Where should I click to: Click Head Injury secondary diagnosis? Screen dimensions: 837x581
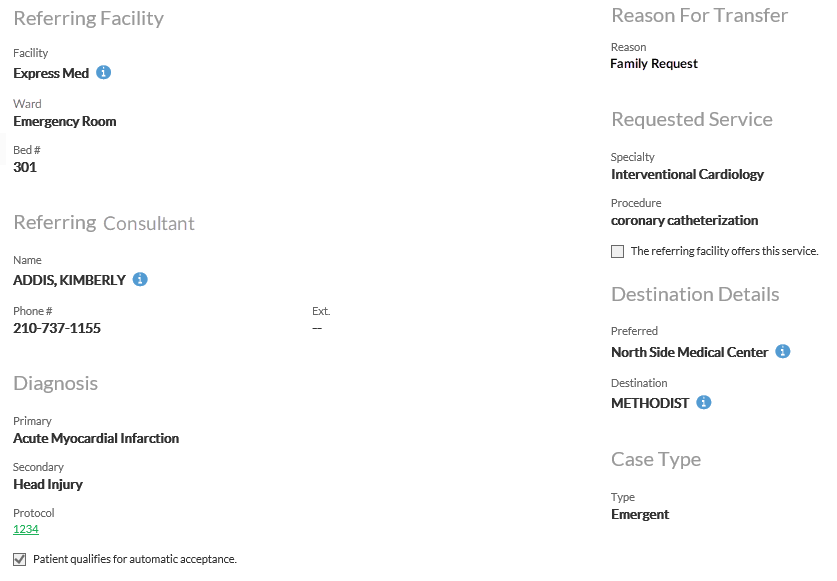coord(48,484)
